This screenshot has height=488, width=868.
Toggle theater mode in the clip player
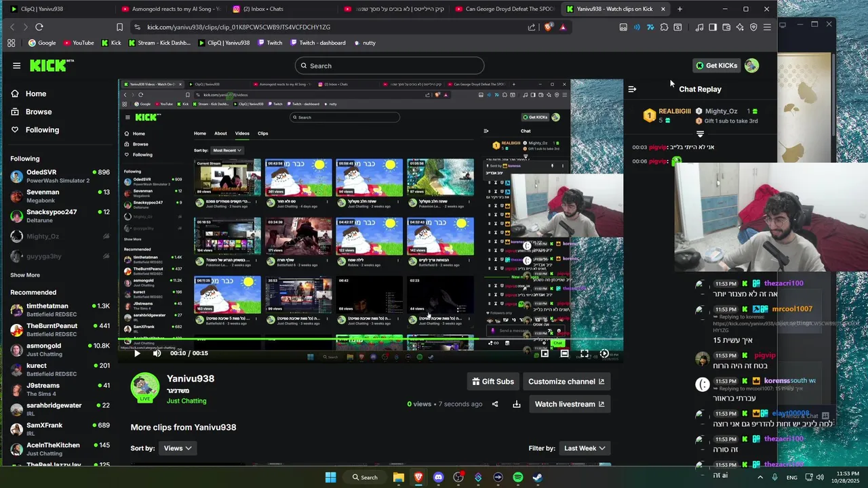564,353
